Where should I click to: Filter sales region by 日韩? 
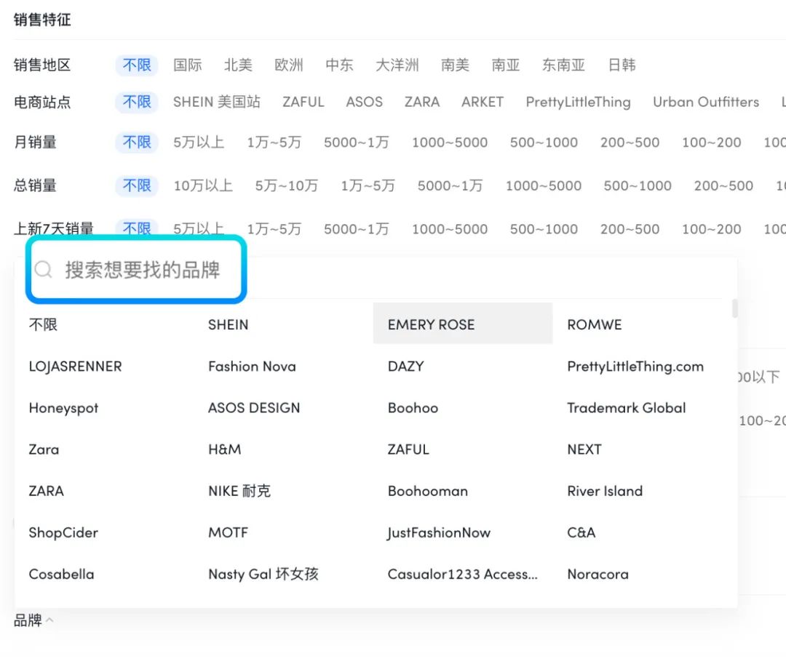click(x=622, y=65)
